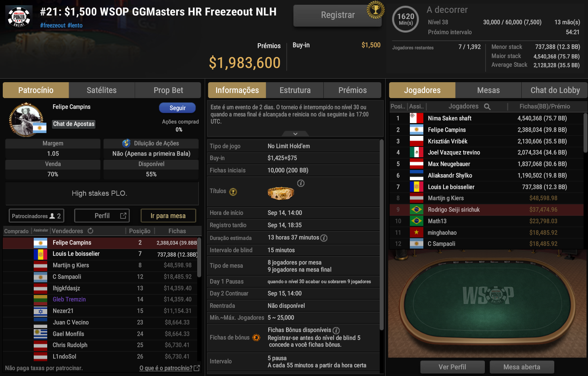Screen dimensions: 588x376
Task: Expand the event description chevron
Action: click(295, 134)
